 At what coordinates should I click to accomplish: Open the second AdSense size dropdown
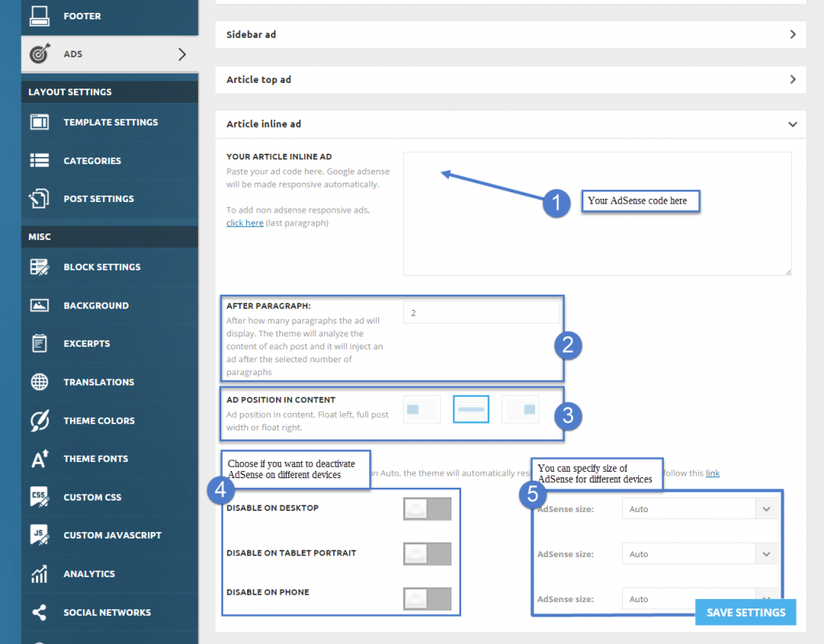(699, 554)
